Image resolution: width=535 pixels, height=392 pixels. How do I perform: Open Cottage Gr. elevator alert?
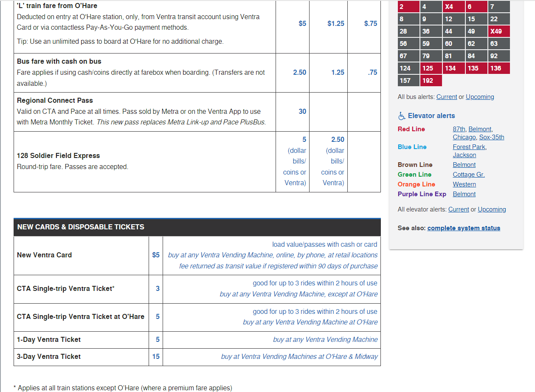[469, 175]
